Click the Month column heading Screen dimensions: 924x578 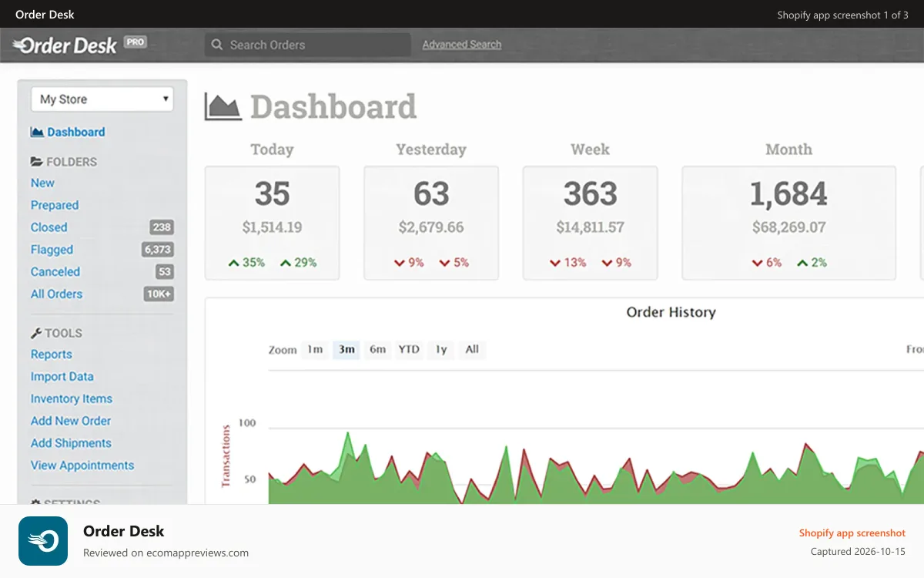pos(789,150)
